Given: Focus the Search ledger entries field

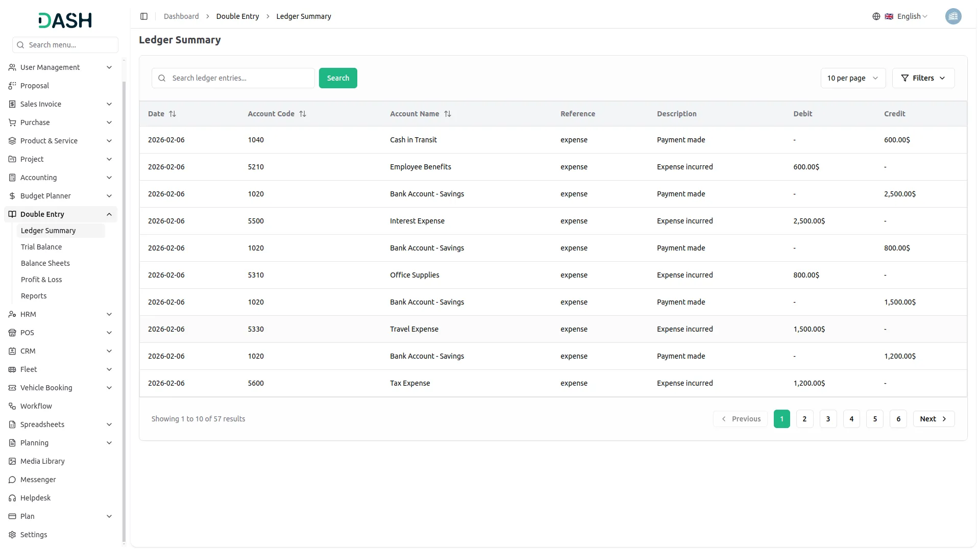Looking at the screenshot, I should [x=240, y=78].
